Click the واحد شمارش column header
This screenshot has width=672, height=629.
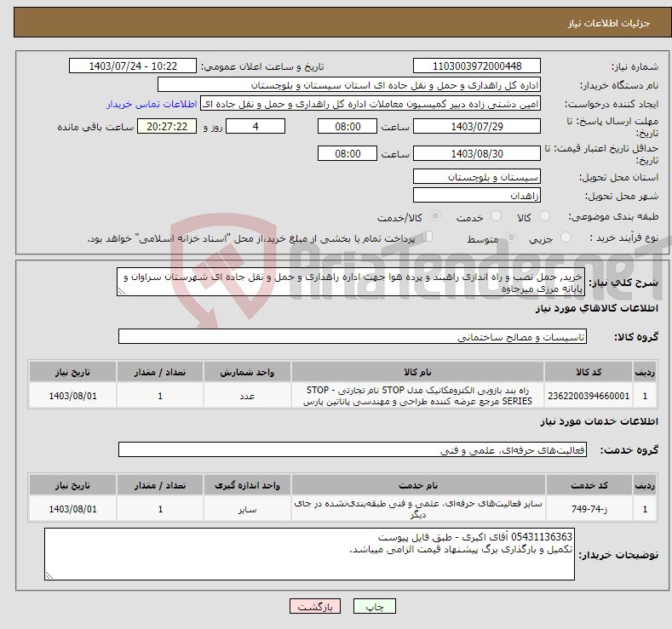click(x=247, y=372)
